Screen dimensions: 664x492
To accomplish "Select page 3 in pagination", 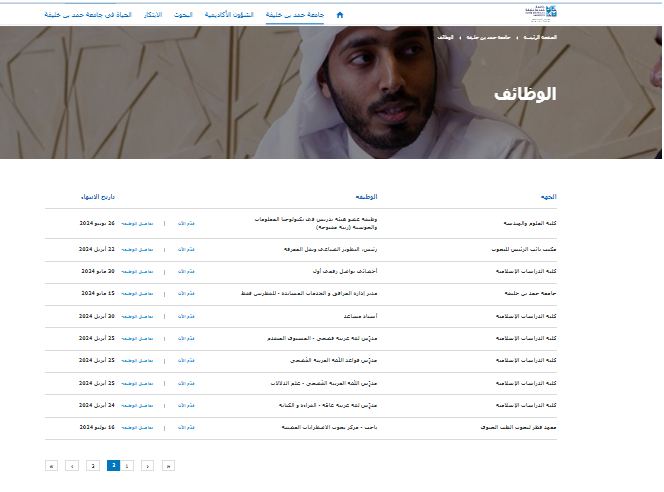I will [93, 466].
